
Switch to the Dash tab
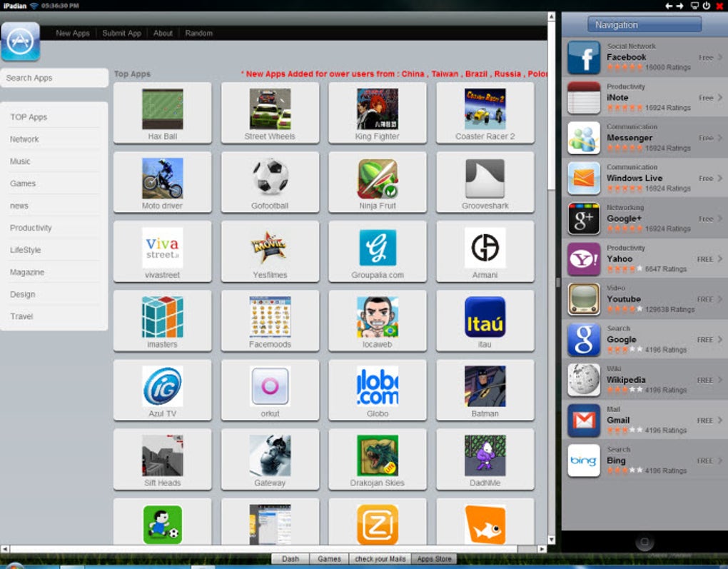click(290, 559)
